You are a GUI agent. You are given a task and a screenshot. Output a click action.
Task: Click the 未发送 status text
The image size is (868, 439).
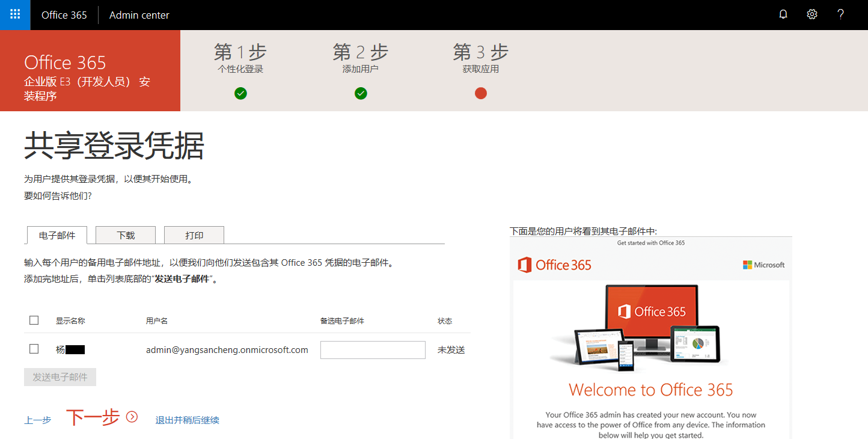(451, 350)
